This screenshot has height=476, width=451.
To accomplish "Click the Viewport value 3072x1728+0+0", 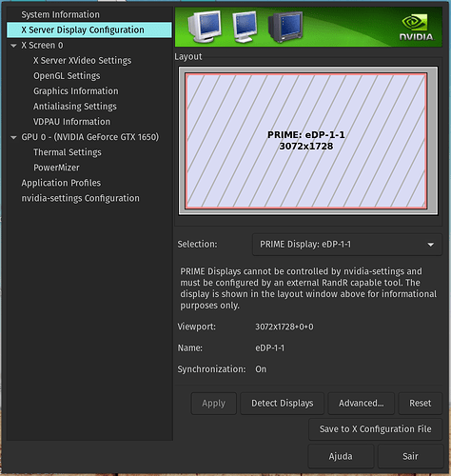I will [284, 327].
